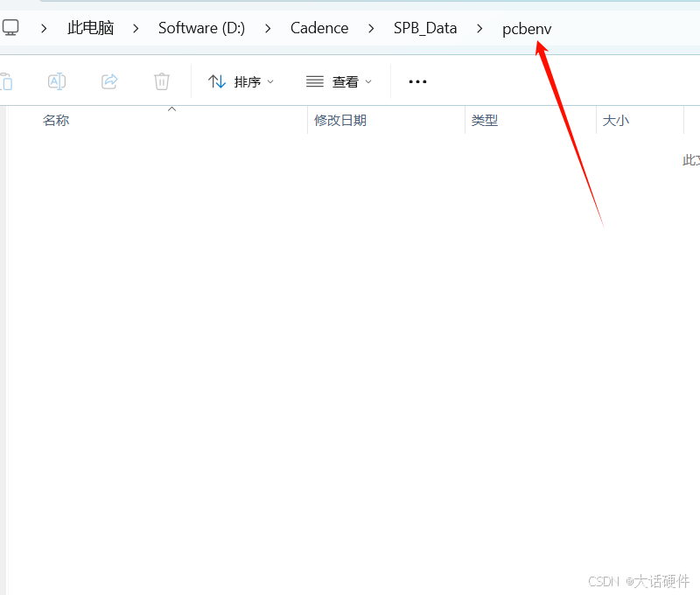Image resolution: width=700 pixels, height=595 pixels.
Task: Click the sort arrows icon next to 排序
Action: (216, 81)
